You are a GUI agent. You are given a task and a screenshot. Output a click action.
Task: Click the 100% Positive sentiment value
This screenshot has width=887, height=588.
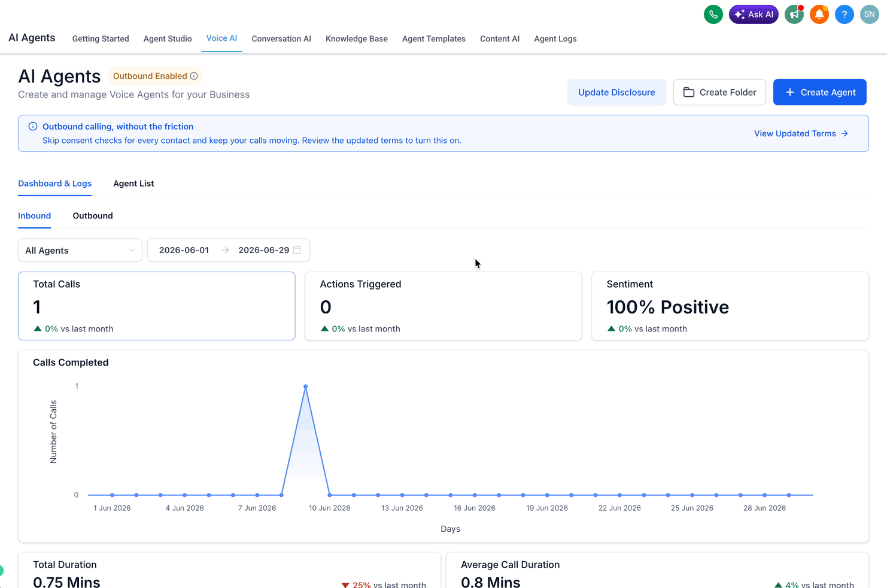point(668,307)
